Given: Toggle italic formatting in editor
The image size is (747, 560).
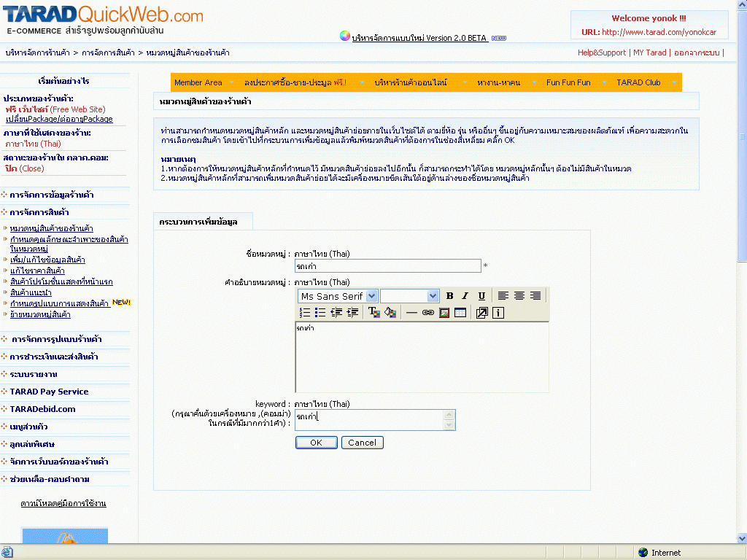Looking at the screenshot, I should point(465,296).
